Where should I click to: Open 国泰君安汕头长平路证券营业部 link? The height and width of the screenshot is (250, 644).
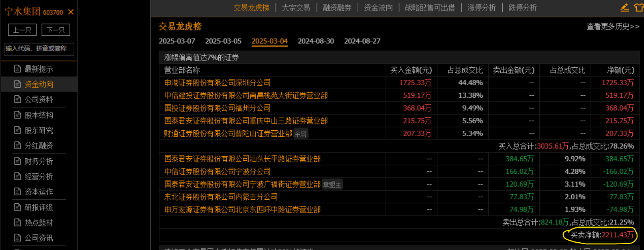pos(242,159)
